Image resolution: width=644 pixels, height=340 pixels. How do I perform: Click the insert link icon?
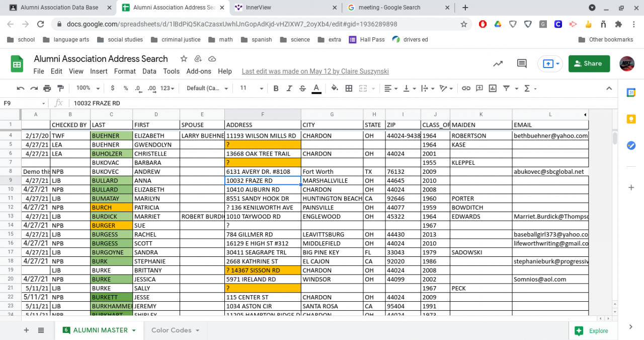(466, 88)
